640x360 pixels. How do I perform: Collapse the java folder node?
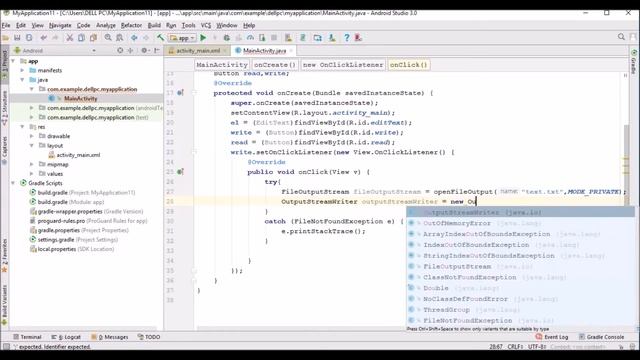(x=22, y=80)
